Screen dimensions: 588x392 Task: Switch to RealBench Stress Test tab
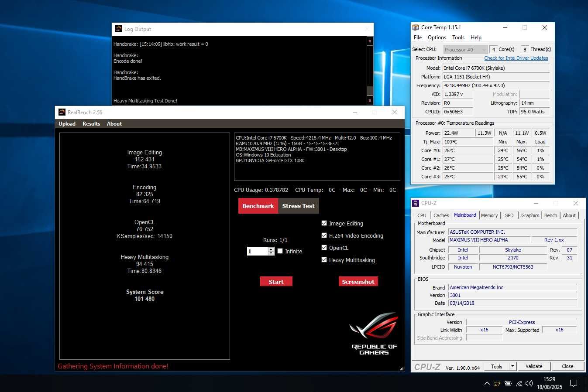coord(298,206)
